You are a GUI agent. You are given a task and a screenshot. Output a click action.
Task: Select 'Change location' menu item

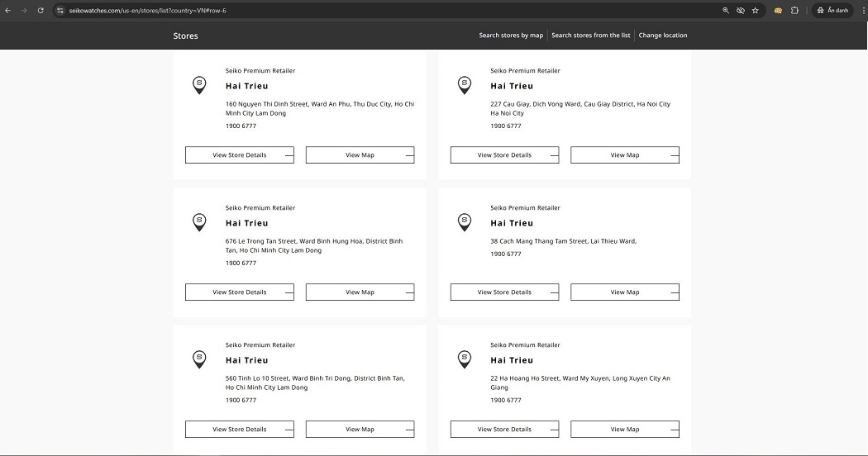pos(663,36)
